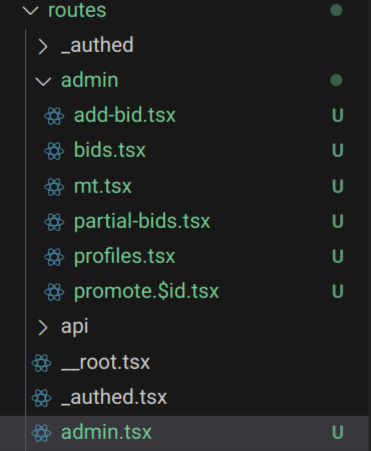
Task: Click the green status dot on routes folder
Action: pyautogui.click(x=336, y=10)
